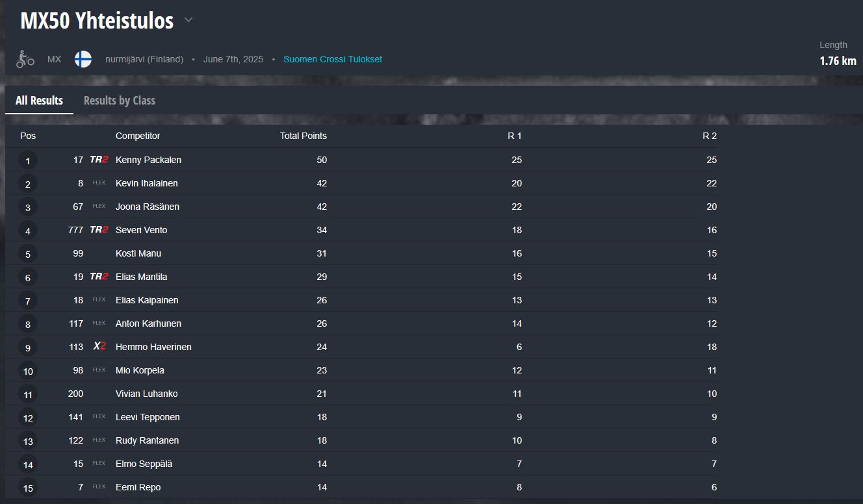
Task: Click the Finland flag icon
Action: coord(83,59)
